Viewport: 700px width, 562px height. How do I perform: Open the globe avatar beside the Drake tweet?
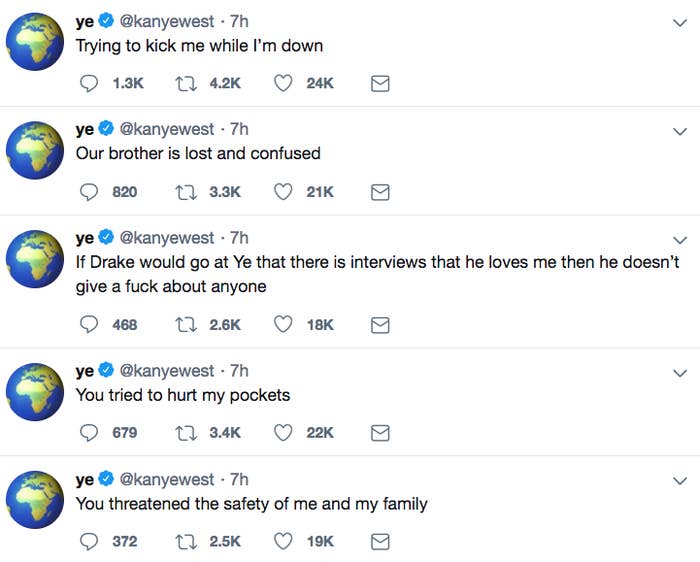[x=35, y=259]
